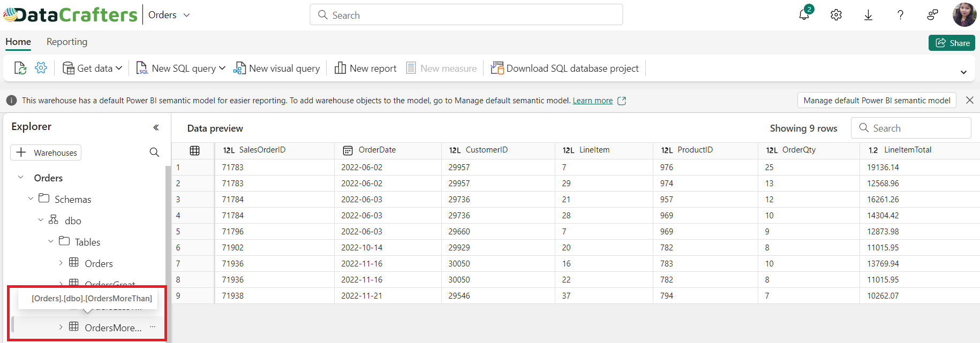Click the download arrow icon in header
The image size is (980, 343).
tap(868, 15)
